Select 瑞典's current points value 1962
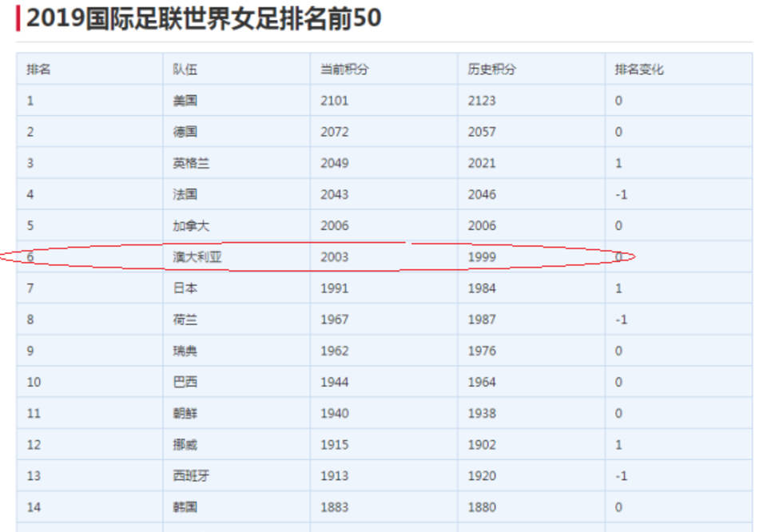The image size is (759, 532). coord(335,351)
